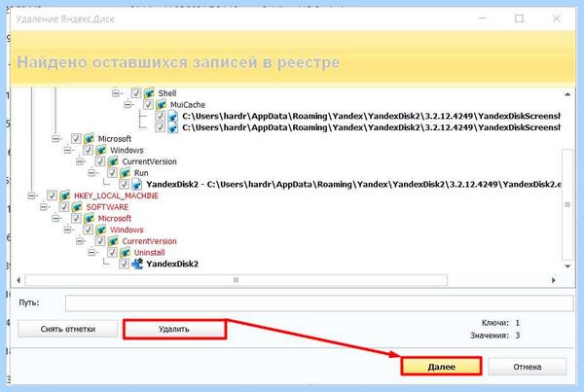Click the vertical scrollbar thumb
Screen dimensions: 584x392
pyautogui.click(x=567, y=204)
